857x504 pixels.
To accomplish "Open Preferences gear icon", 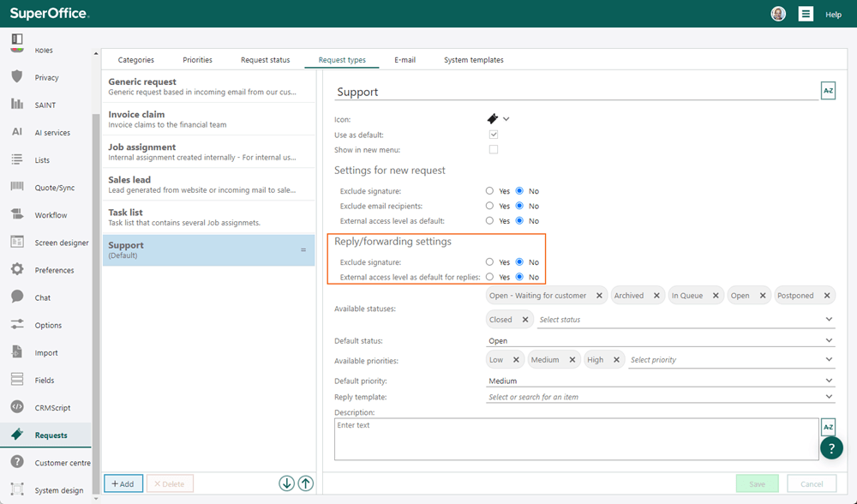I will tap(17, 269).
